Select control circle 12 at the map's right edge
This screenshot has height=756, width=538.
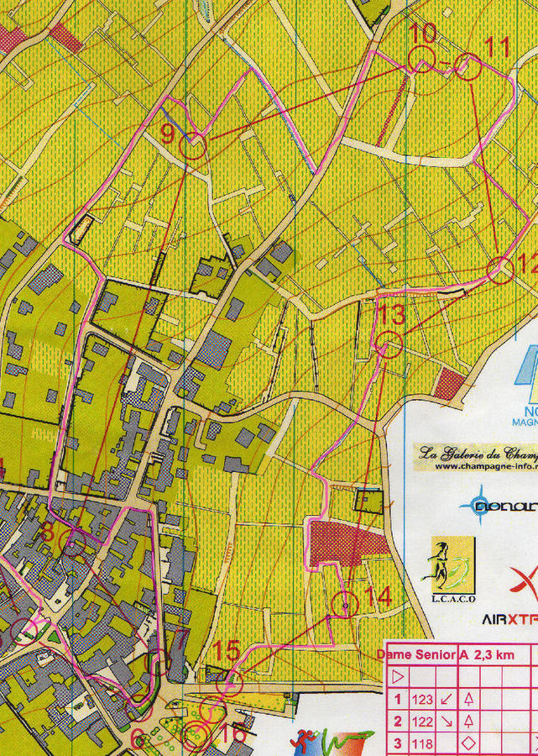(x=501, y=270)
